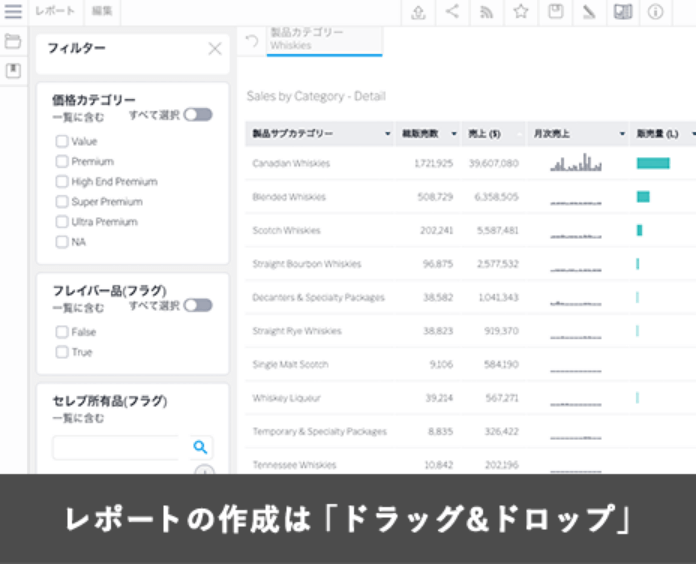This screenshot has height=564, width=696.
Task: Select Decanters & Specialty Packages row
Action: [x=471, y=297]
